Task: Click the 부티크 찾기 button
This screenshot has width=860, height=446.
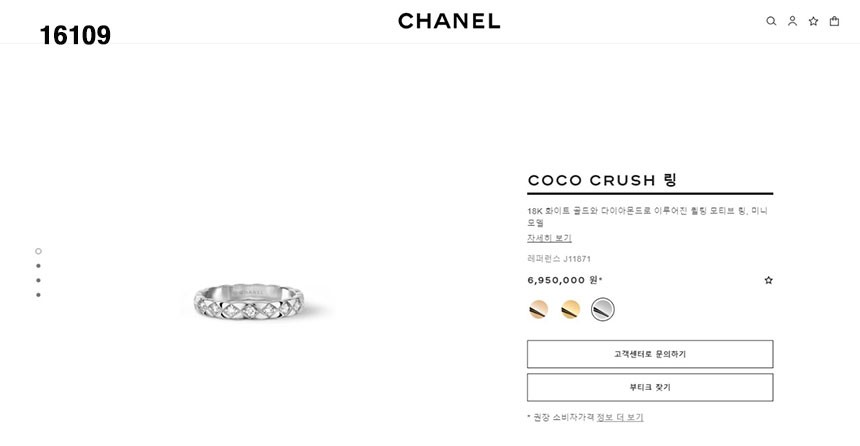Action: tap(650, 387)
